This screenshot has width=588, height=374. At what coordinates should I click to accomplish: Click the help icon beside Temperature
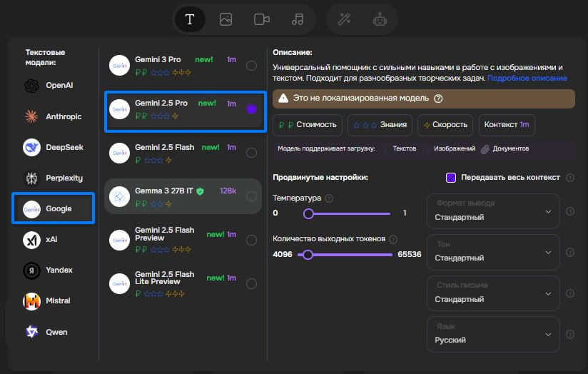[328, 198]
